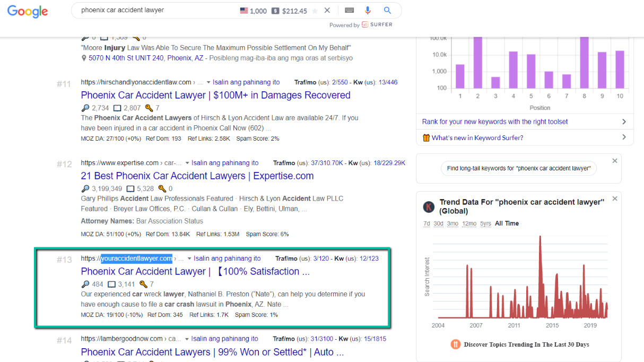
Task: Close the Trend Data panel
Action: click(x=615, y=199)
